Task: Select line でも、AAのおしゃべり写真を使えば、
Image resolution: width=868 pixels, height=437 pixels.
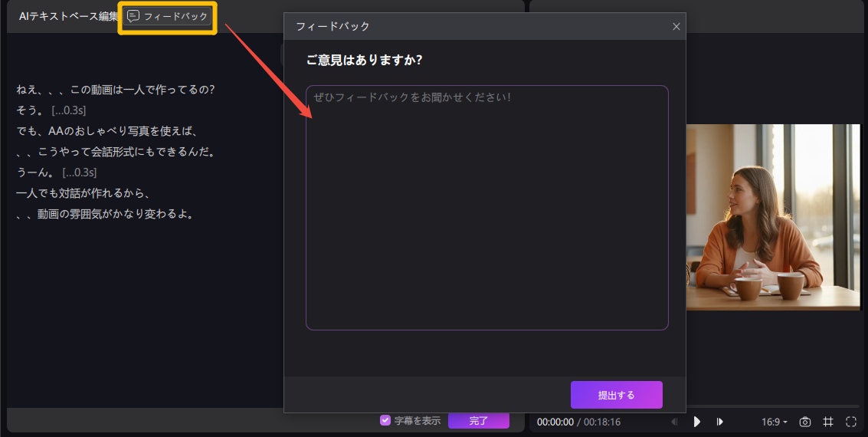Action: (106, 131)
